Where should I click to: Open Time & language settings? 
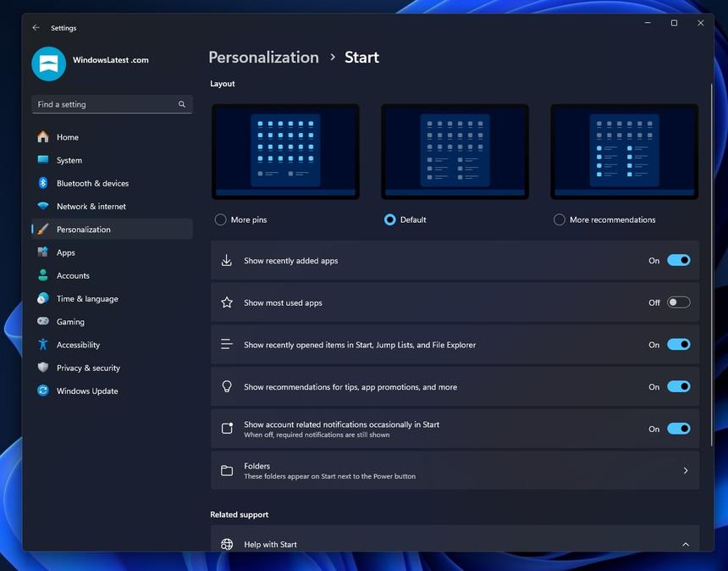(x=87, y=299)
